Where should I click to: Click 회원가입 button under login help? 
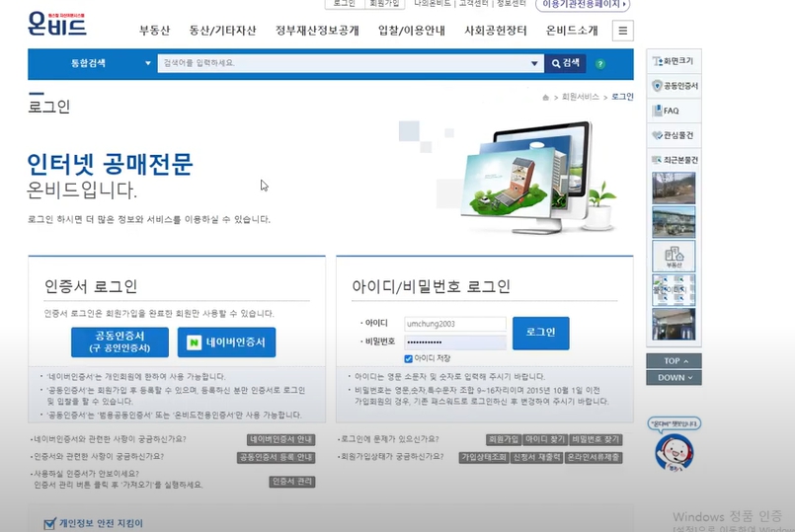(x=504, y=439)
